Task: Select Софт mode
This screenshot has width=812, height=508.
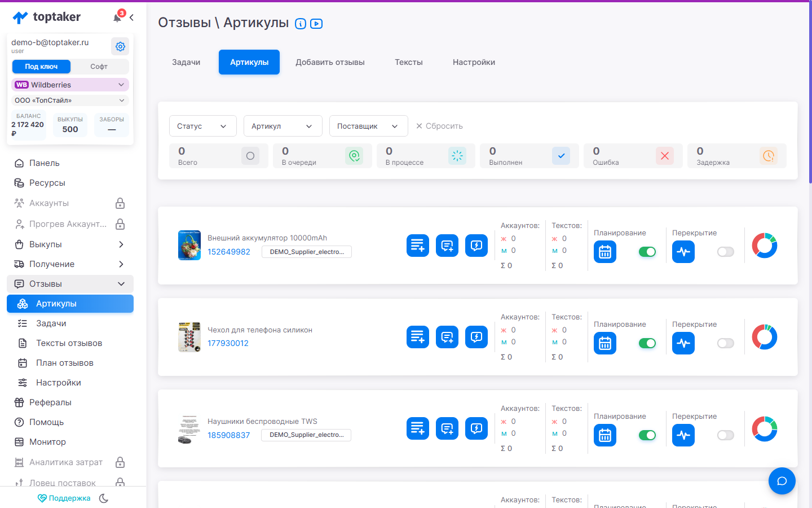Action: click(x=99, y=67)
